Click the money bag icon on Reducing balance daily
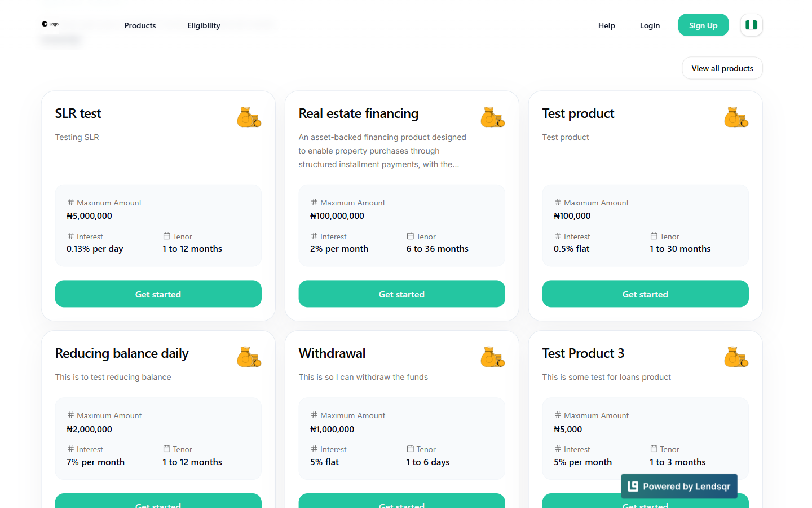Image resolution: width=812 pixels, height=508 pixels. (x=249, y=357)
